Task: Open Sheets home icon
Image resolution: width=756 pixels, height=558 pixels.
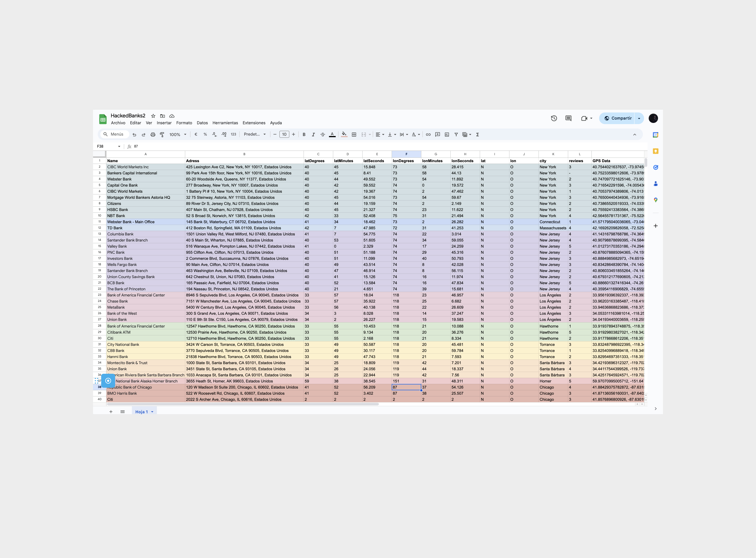Action: click(103, 119)
